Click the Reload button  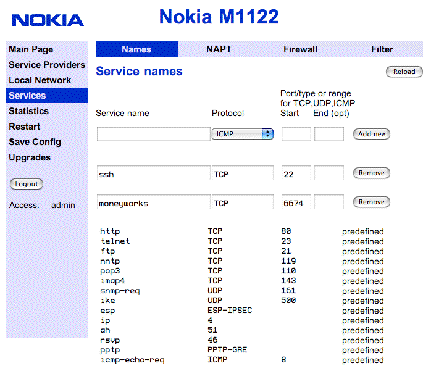[x=404, y=72]
